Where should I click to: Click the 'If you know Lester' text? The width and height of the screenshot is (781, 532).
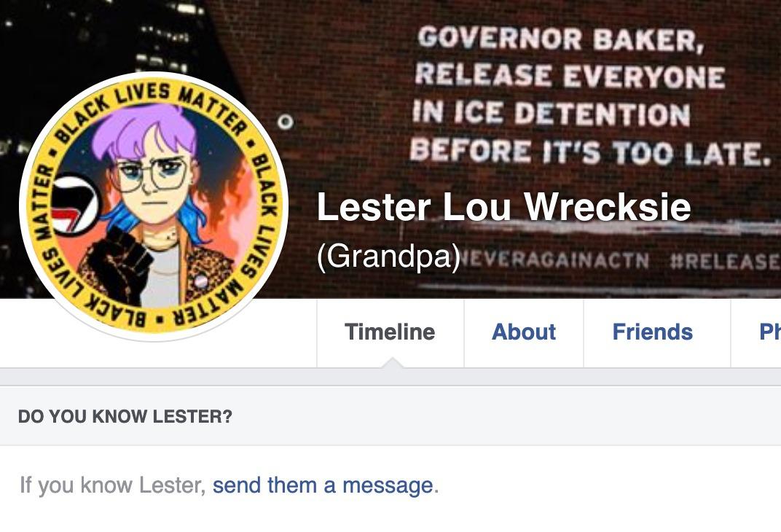tap(113, 485)
